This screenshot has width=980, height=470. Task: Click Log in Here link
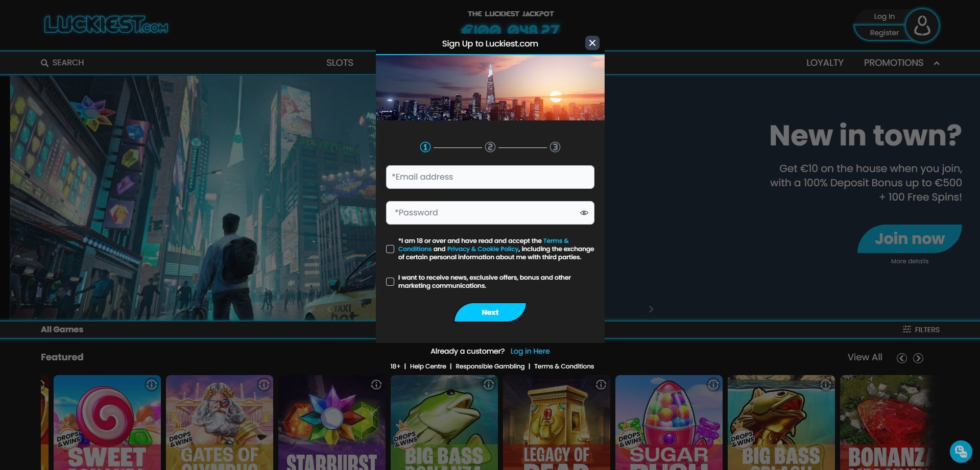tap(530, 351)
